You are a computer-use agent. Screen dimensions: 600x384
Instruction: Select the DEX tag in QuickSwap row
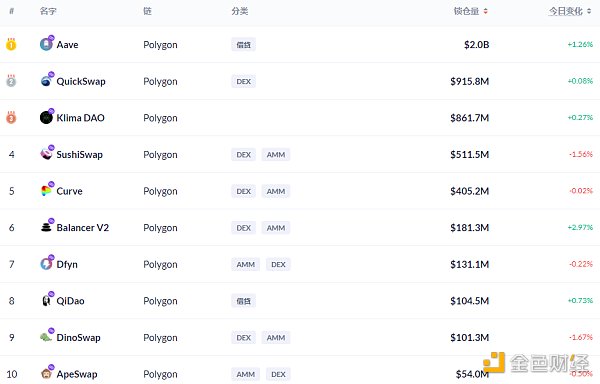[243, 81]
